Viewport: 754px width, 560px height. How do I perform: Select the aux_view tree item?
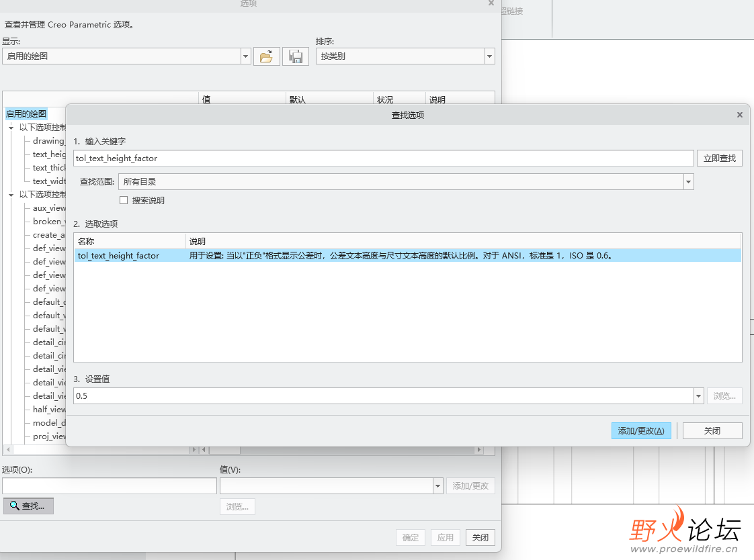(48, 208)
